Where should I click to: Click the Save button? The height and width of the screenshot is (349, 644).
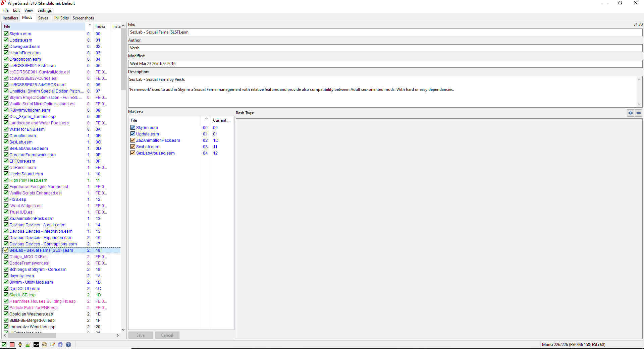pos(141,335)
